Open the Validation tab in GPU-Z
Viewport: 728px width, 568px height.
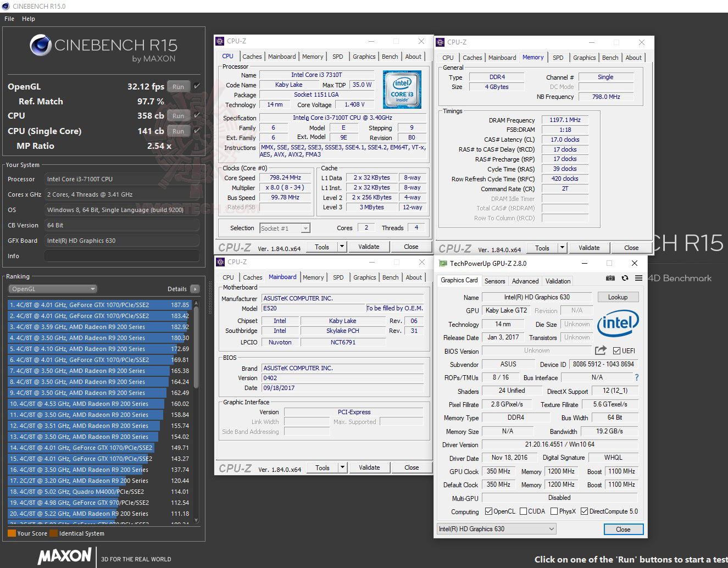[x=558, y=281]
